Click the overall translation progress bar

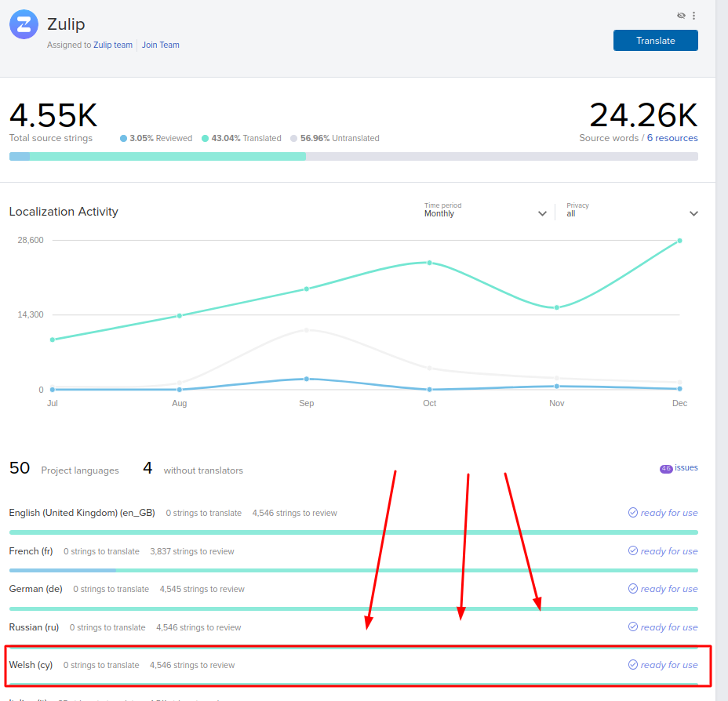coord(353,157)
